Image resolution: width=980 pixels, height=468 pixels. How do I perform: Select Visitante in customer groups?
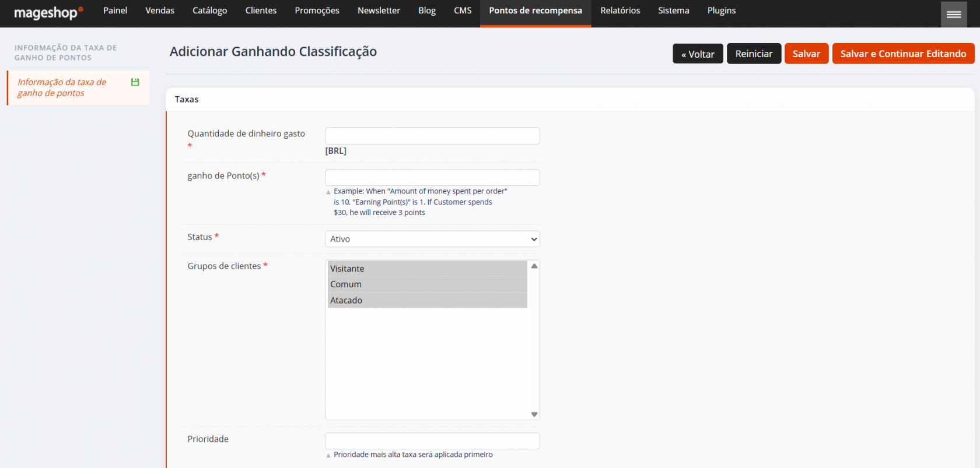pos(428,269)
